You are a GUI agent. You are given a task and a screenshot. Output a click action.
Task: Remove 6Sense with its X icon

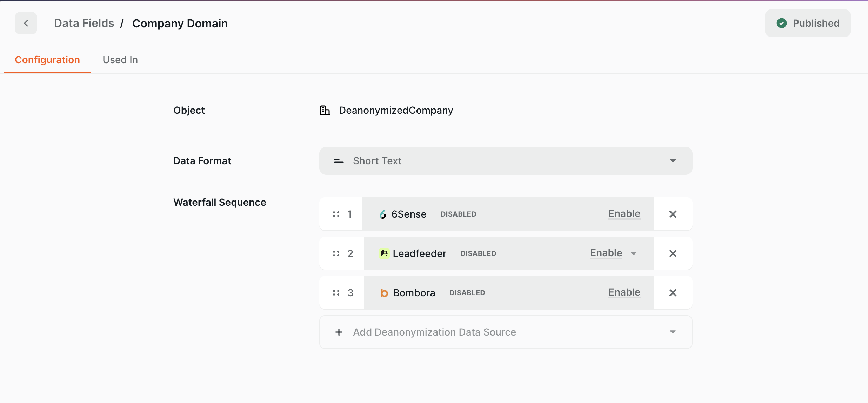pyautogui.click(x=673, y=214)
